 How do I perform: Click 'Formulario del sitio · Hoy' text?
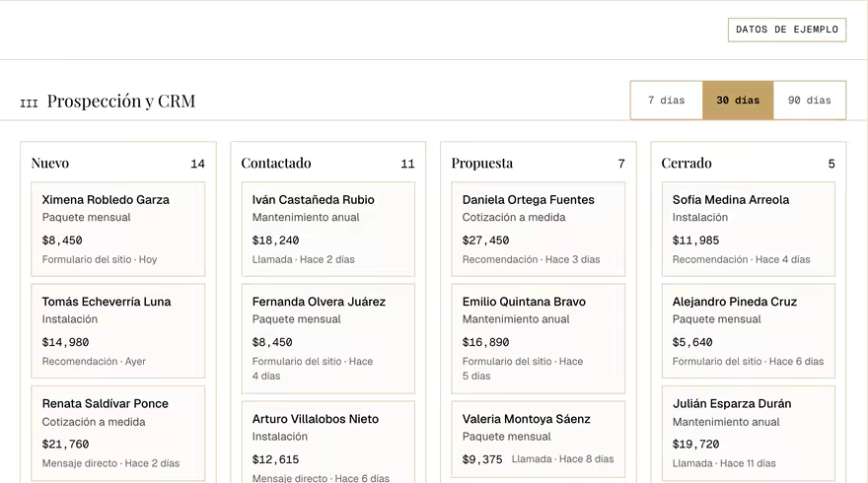[100, 259]
